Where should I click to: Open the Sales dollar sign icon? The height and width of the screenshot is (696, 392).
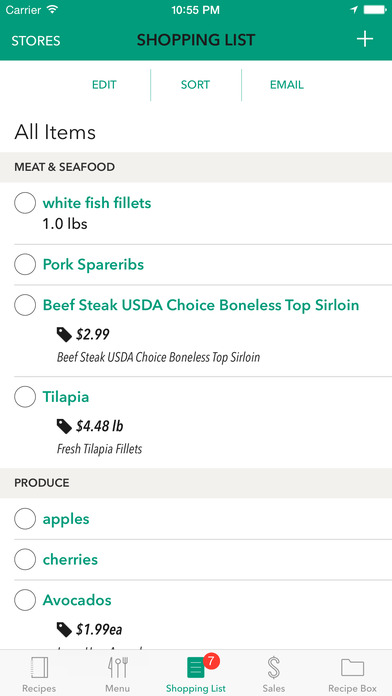(x=273, y=668)
